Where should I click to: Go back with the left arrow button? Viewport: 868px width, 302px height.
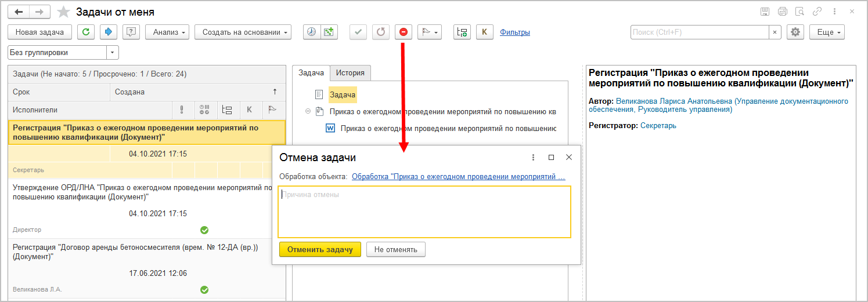tap(19, 12)
